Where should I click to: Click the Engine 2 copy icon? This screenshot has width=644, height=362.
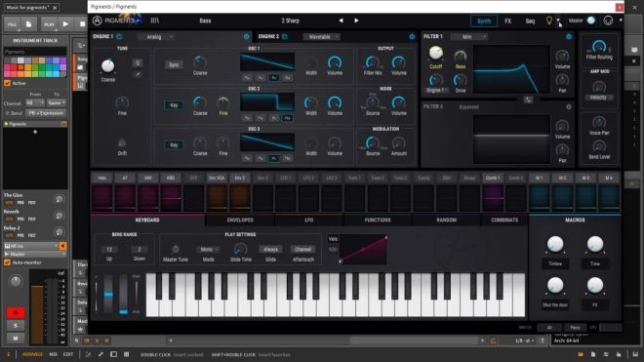click(285, 36)
